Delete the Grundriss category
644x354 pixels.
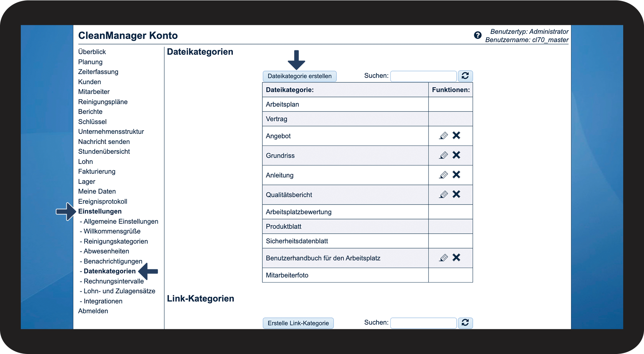click(456, 155)
